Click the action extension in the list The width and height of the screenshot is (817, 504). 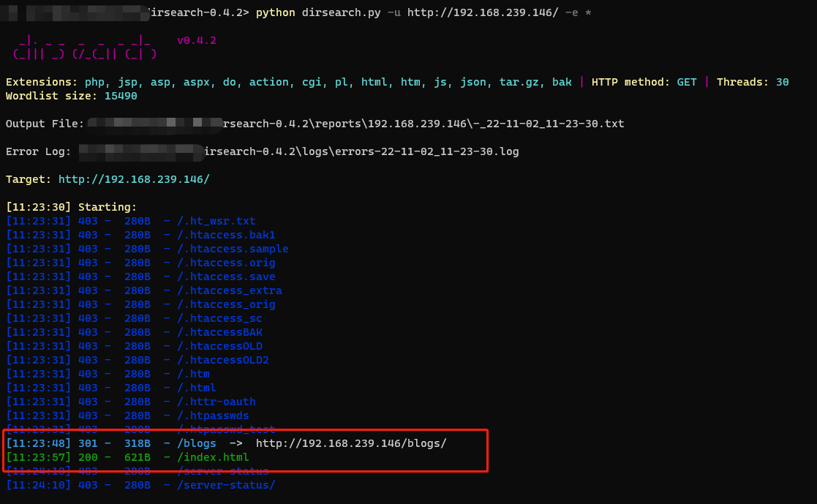tap(269, 83)
